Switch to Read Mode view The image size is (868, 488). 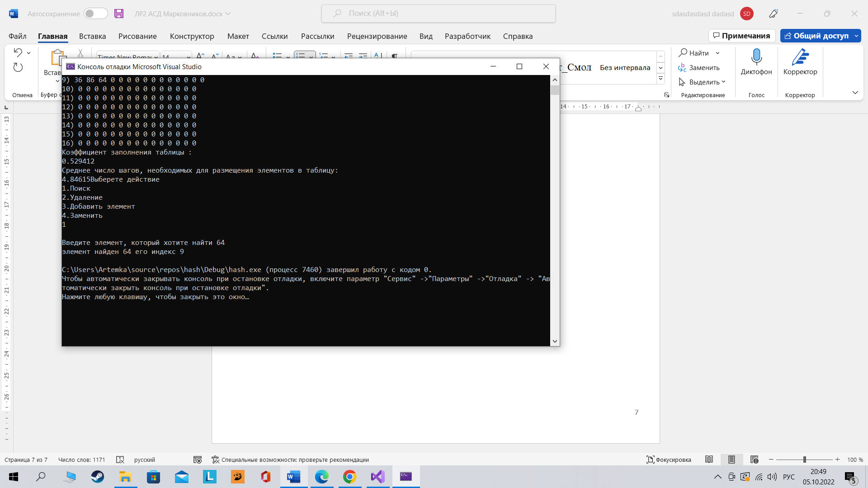pos(709,460)
